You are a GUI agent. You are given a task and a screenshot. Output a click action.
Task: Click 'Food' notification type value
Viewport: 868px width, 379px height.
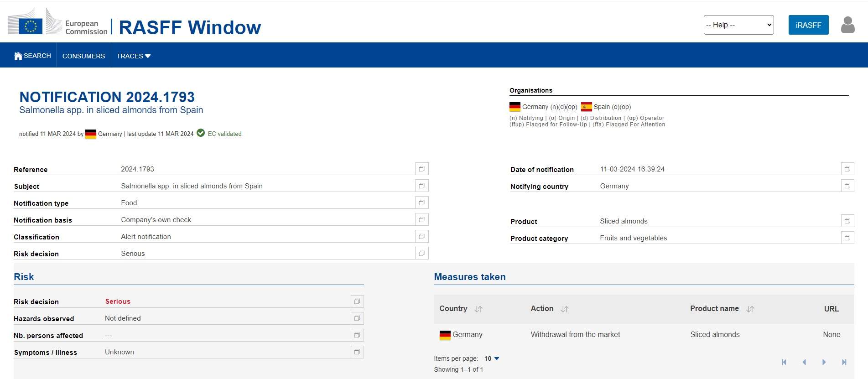(129, 203)
